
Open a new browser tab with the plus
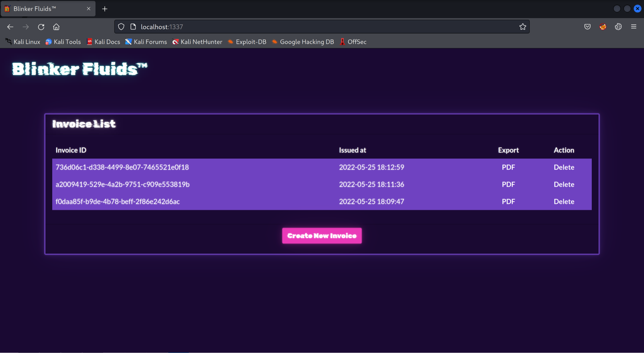(105, 9)
